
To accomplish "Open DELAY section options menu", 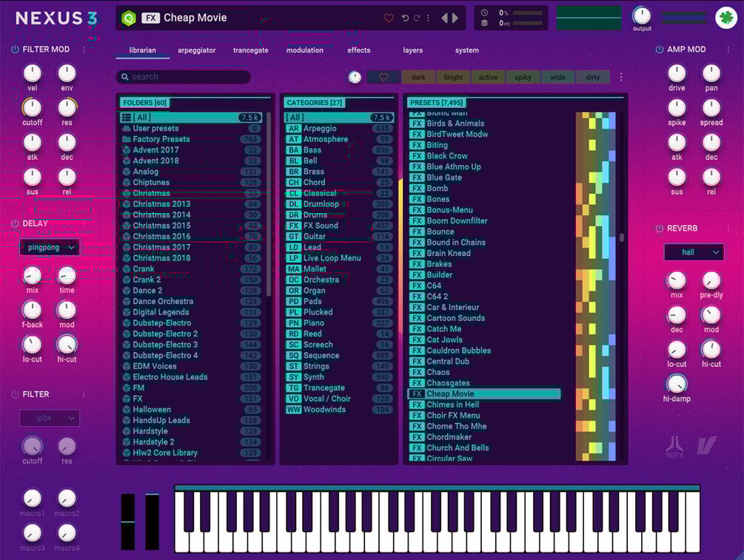I will tap(84, 223).
